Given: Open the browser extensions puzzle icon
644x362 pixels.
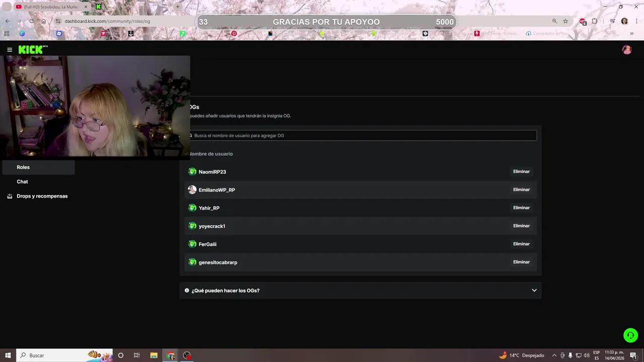Looking at the screenshot, I should click(x=595, y=21).
